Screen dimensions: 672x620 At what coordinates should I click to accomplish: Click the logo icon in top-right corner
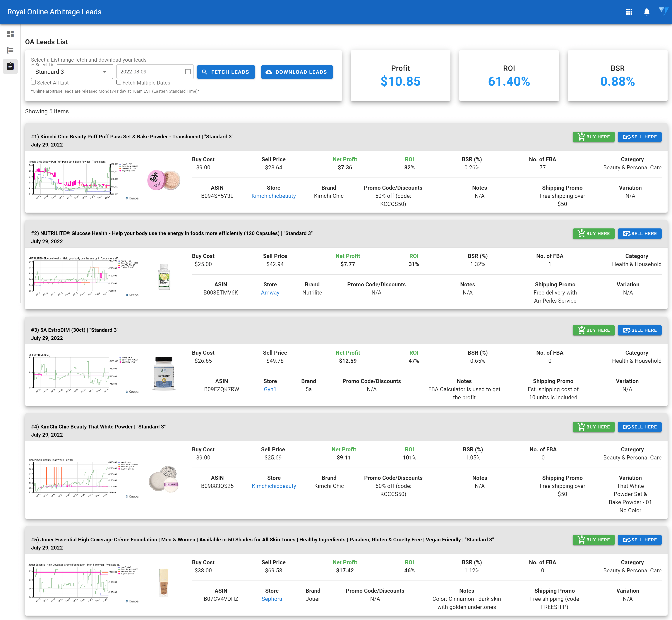click(x=663, y=11)
